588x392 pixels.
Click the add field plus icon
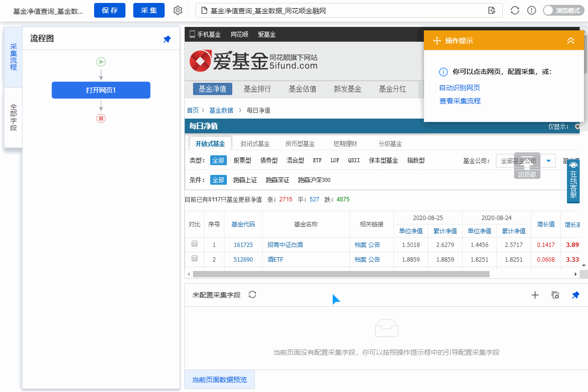535,295
